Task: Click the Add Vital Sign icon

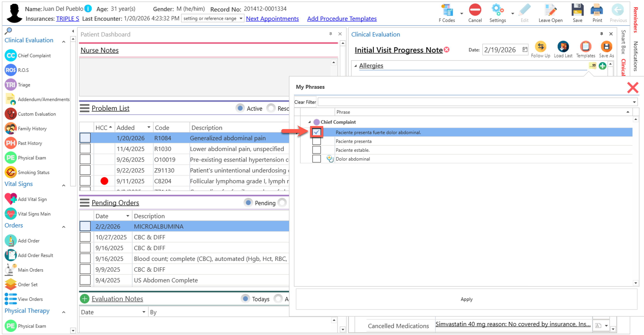Action: tap(11, 199)
